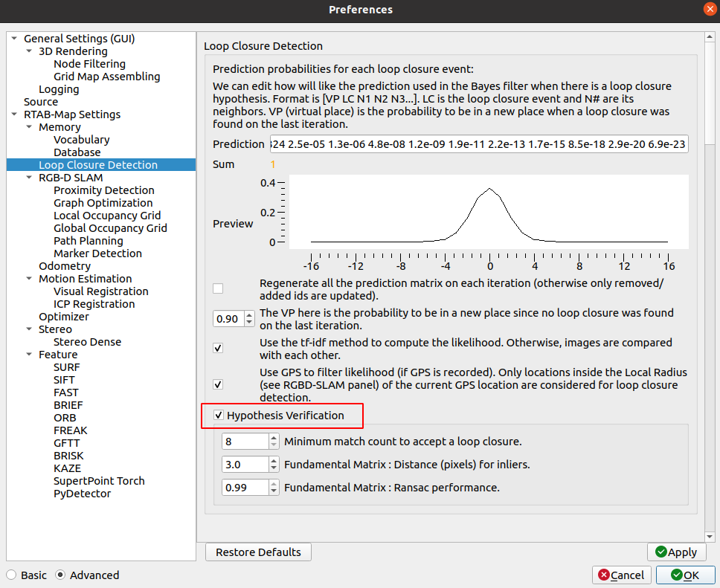Click the Cancel button
The image size is (720, 588).
(x=622, y=575)
